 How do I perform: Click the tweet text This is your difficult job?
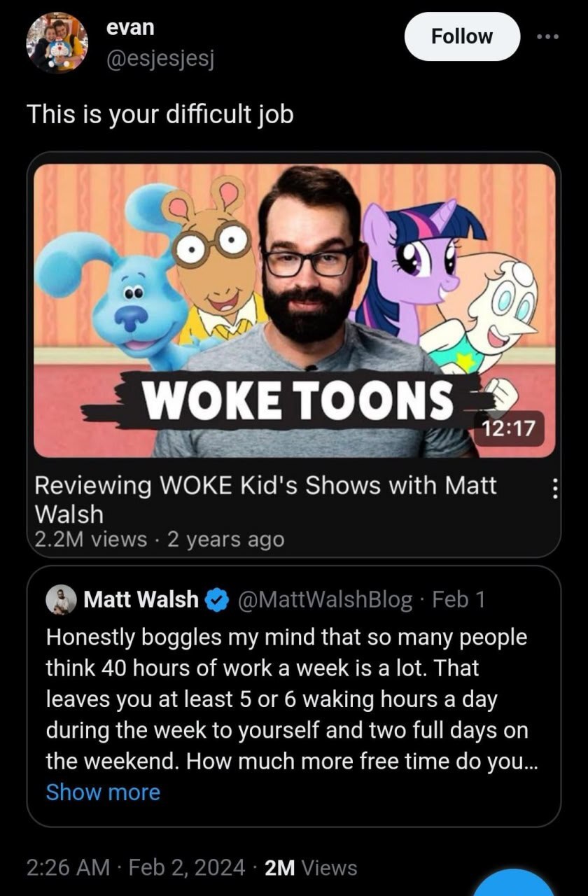tap(160, 113)
